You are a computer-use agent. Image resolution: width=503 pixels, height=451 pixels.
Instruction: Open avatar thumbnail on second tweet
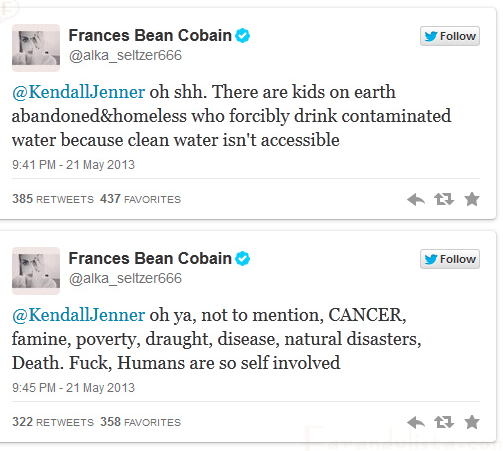pos(36,271)
